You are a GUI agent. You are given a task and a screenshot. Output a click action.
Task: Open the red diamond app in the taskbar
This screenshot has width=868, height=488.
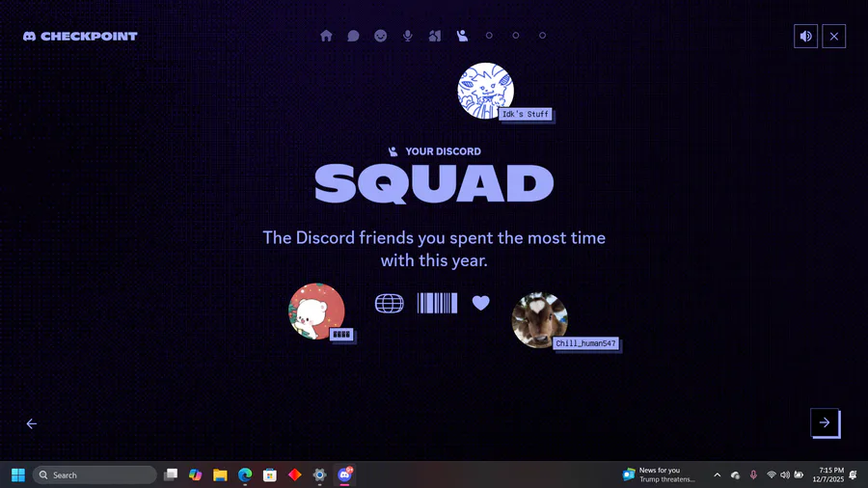[294, 474]
